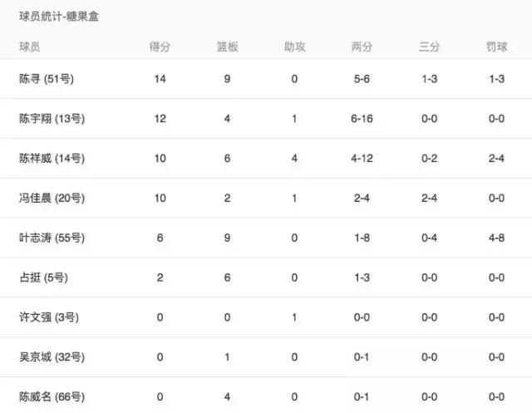
Task: Select the 球员 column header
Action: tap(30, 47)
